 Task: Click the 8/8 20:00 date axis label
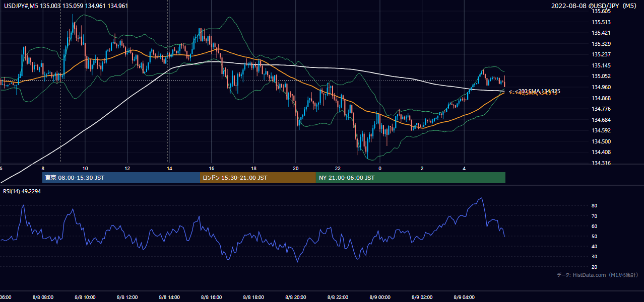click(296, 297)
